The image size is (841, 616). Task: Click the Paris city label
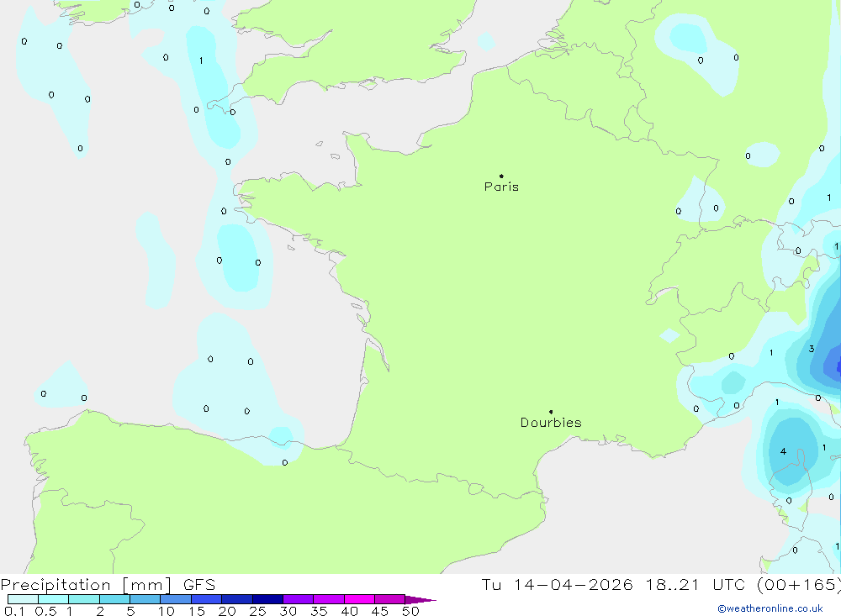pyautogui.click(x=501, y=187)
